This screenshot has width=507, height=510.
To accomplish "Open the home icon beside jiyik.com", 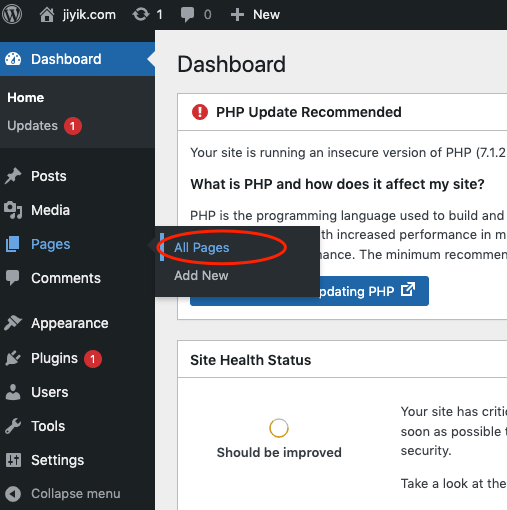I will (47, 15).
